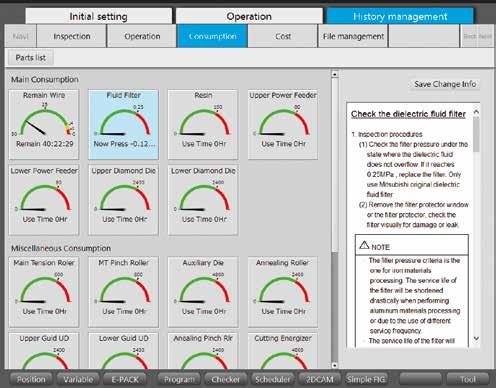This screenshot has height=388, width=496.
Task: Select the Auxiliary Die gauge tile
Action: click(x=203, y=292)
